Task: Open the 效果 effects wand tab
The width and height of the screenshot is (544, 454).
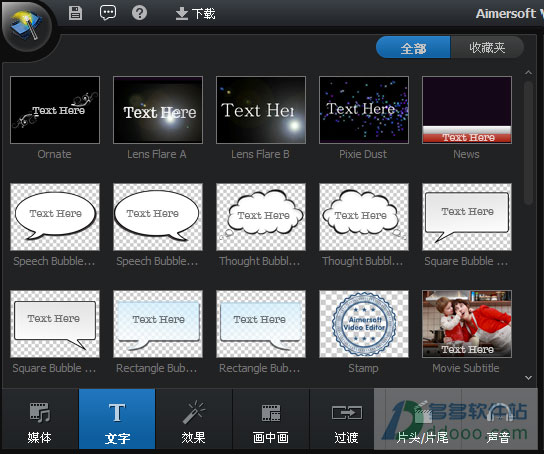Action: tap(194, 419)
